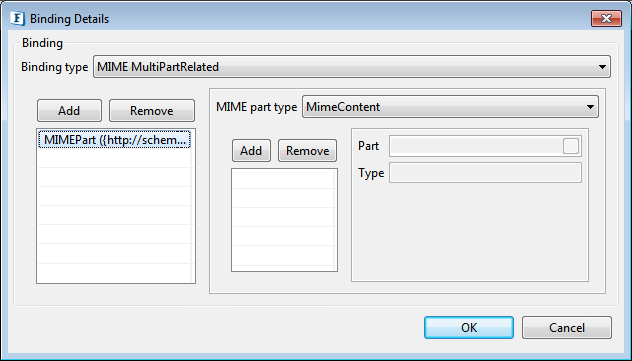Click Remove in the MIME part type panel
632x361 pixels.
(308, 151)
